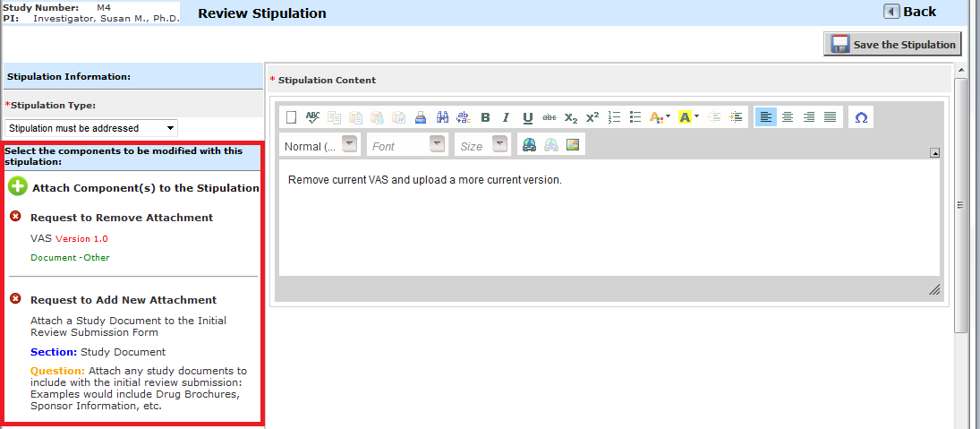Insert an image with picture icon
The image size is (980, 429).
click(573, 145)
